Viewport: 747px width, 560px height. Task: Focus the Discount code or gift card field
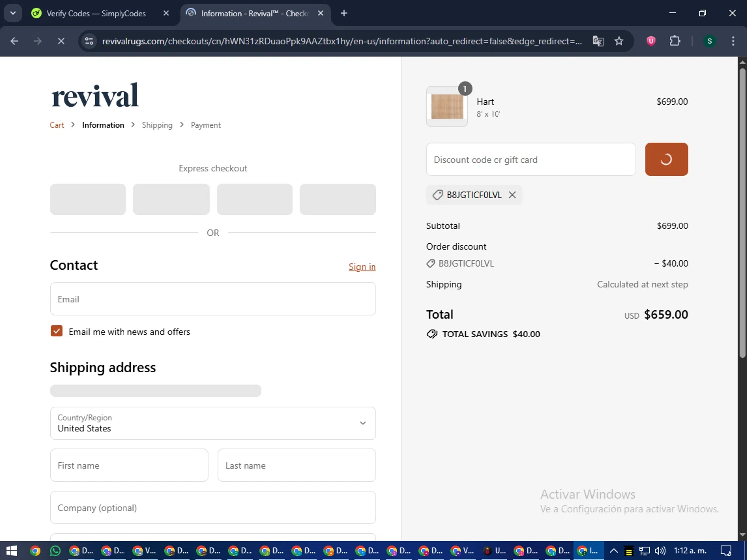tap(531, 159)
